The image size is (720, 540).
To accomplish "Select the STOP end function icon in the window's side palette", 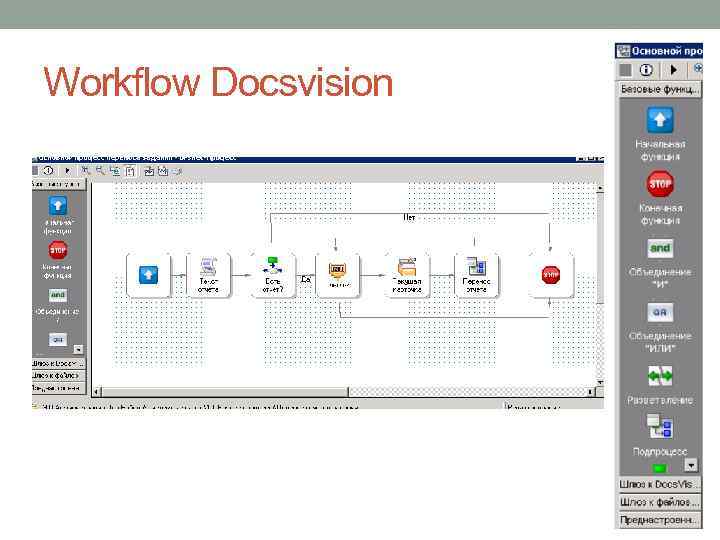I will [57, 250].
